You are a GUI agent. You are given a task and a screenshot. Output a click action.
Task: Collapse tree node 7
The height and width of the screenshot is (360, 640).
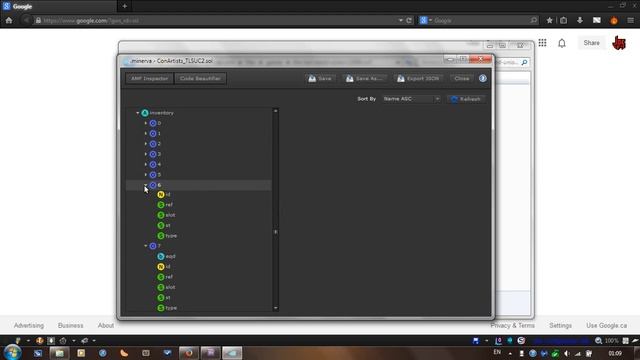click(x=146, y=246)
